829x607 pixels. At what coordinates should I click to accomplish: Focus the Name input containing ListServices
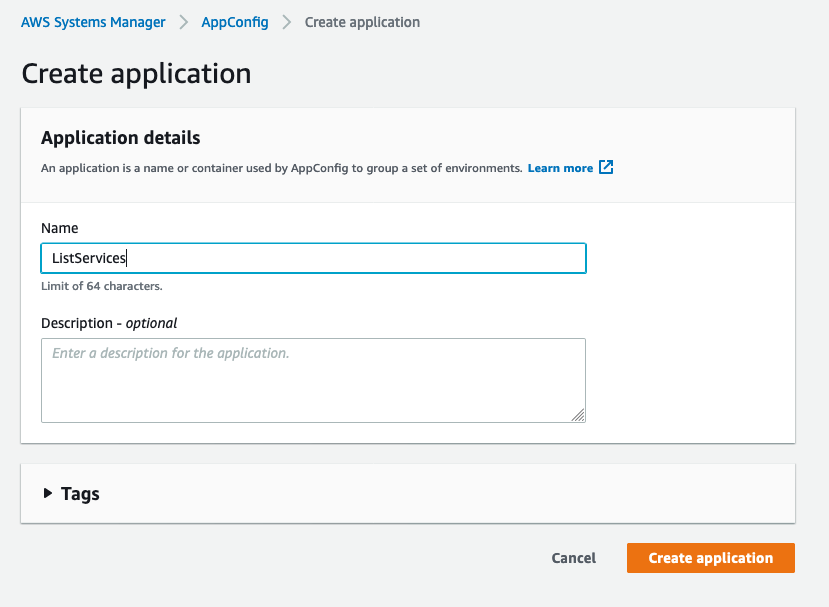pos(313,257)
